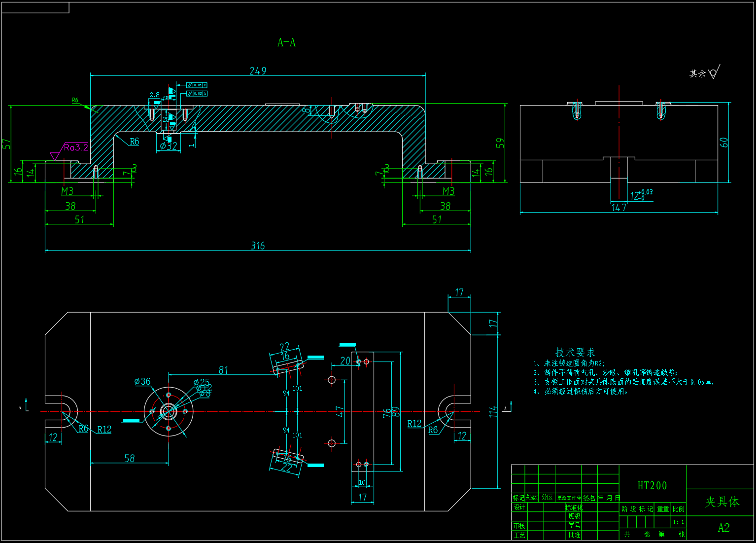756x543 pixels.
Task: Pick the Ø32 diameter dimension
Action: (x=168, y=146)
